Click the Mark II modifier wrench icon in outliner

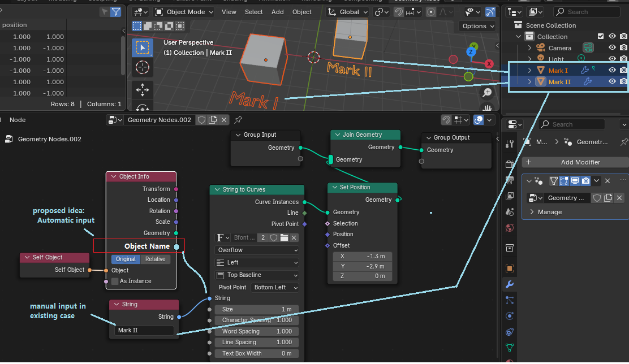(587, 82)
